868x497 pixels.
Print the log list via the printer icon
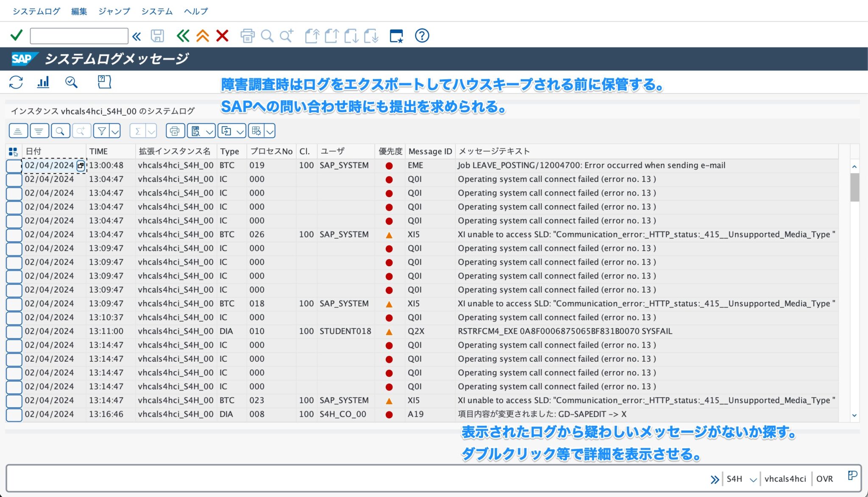[x=175, y=131]
